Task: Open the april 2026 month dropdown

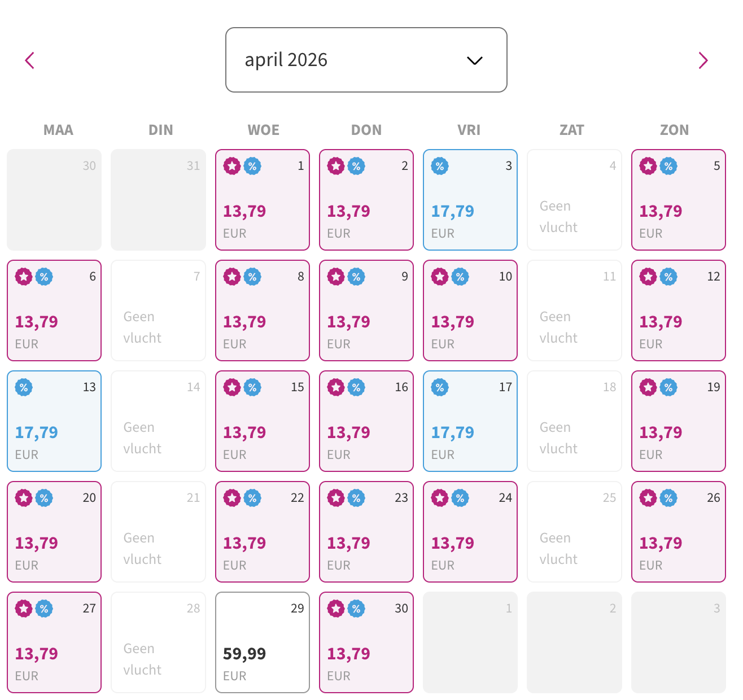Action: (366, 60)
